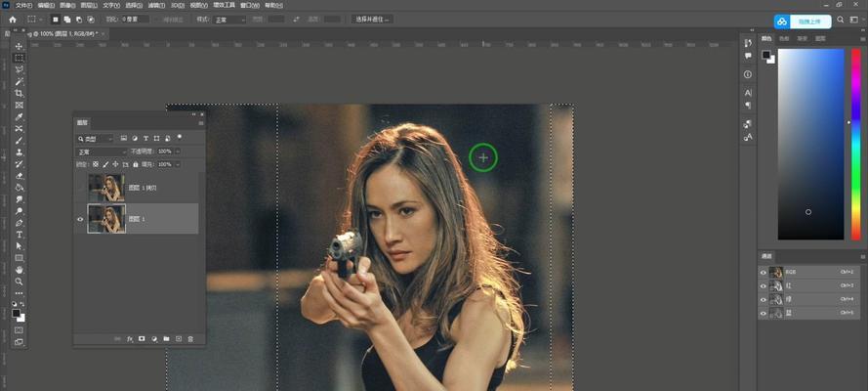Select the Pen tool
868x391 pixels.
pos(19,223)
